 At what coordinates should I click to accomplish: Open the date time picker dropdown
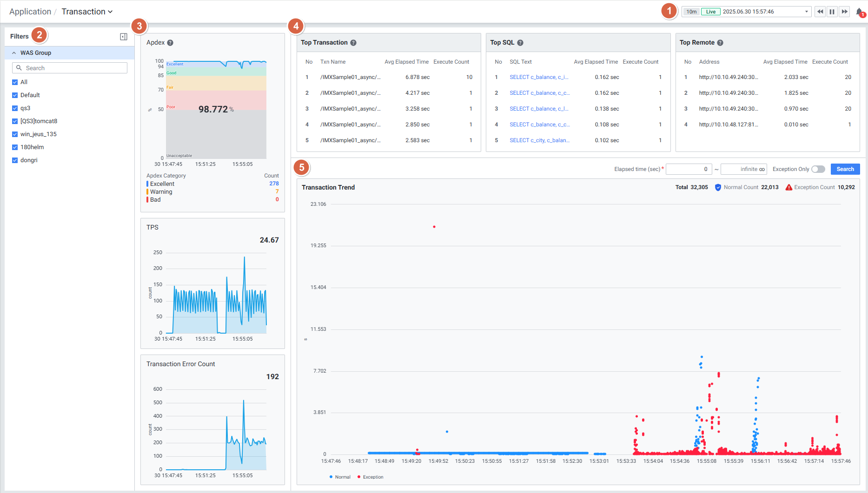coord(807,12)
